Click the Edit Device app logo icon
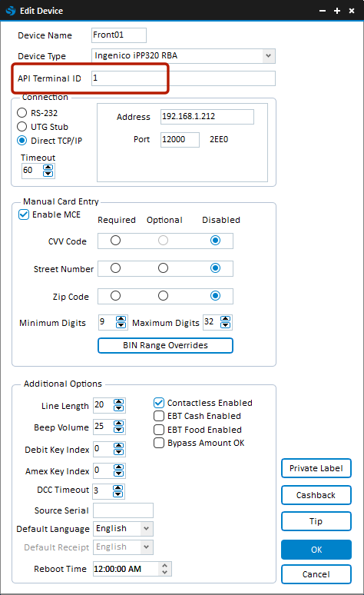The height and width of the screenshot is (595, 364). [11, 11]
